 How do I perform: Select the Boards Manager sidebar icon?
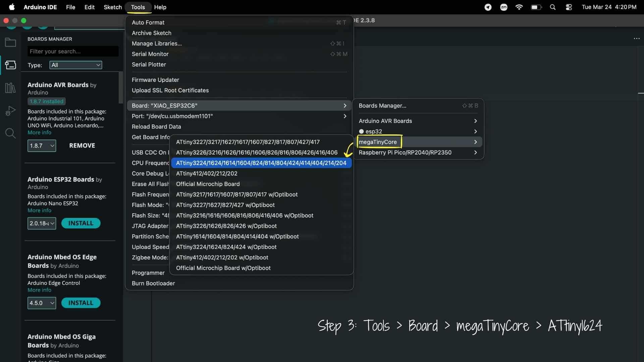pos(10,65)
